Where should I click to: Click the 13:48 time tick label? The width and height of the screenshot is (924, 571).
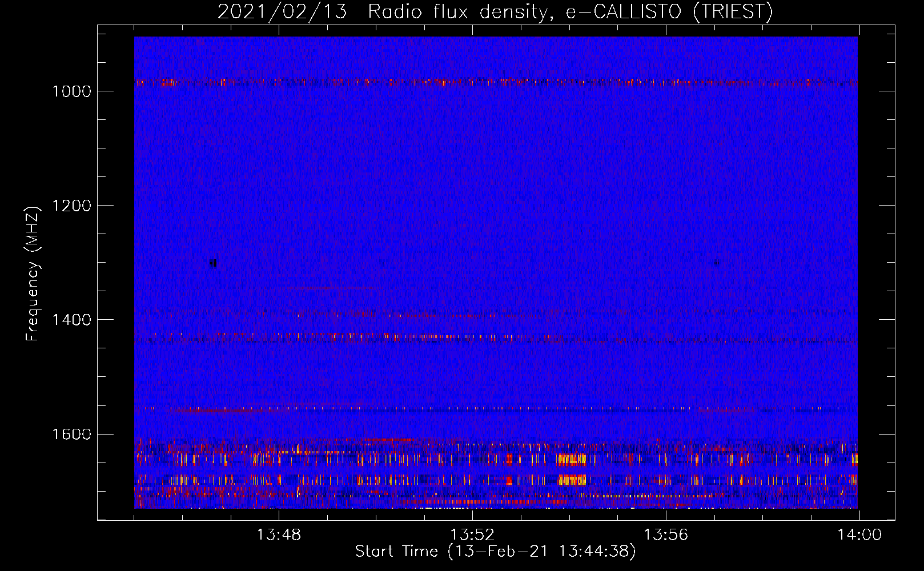(x=279, y=535)
